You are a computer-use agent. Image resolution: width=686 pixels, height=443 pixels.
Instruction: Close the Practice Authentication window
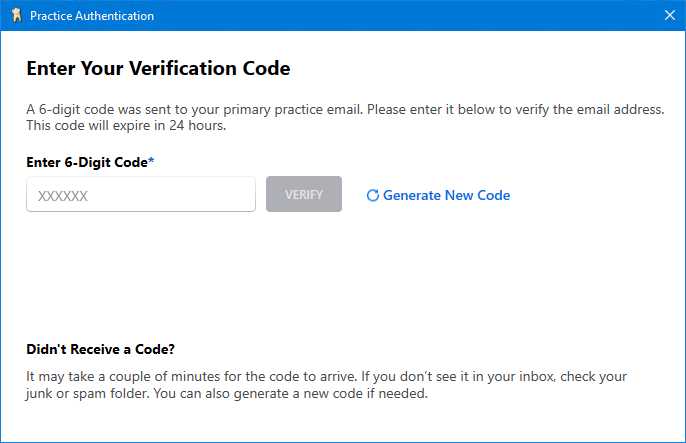click(670, 16)
